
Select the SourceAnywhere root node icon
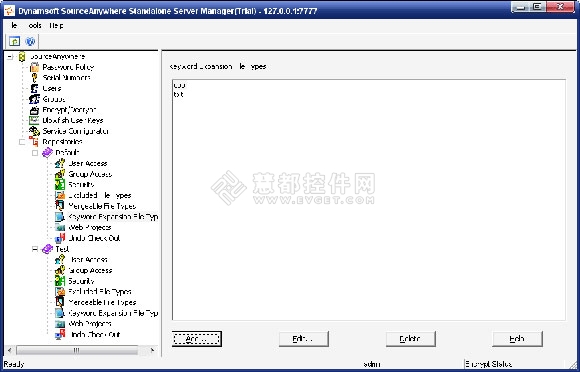tap(23, 57)
